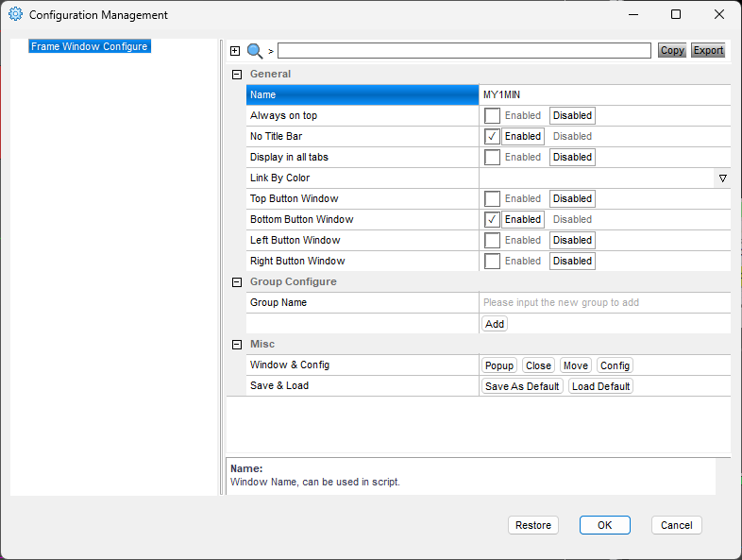Click Disabled for Right Button Window

click(x=572, y=262)
